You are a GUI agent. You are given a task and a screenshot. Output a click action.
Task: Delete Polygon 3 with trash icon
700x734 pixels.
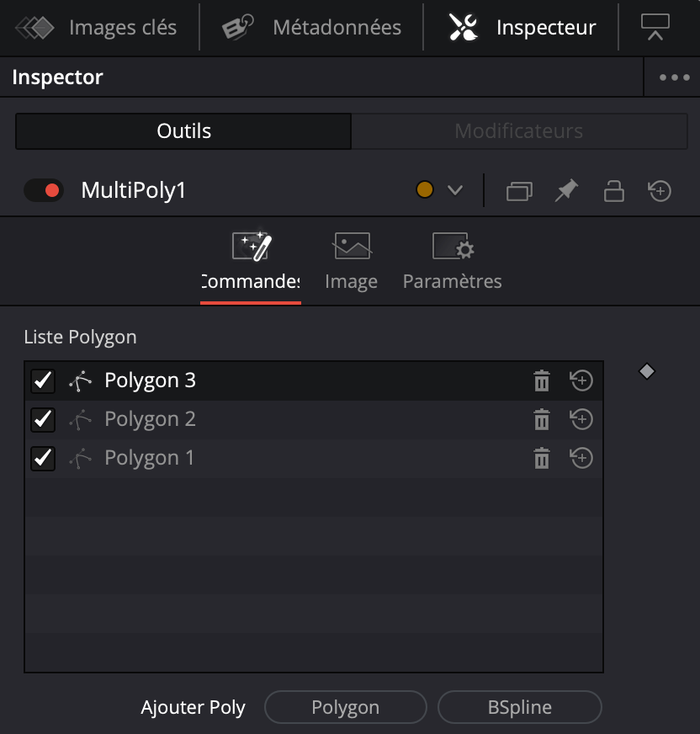(x=542, y=380)
